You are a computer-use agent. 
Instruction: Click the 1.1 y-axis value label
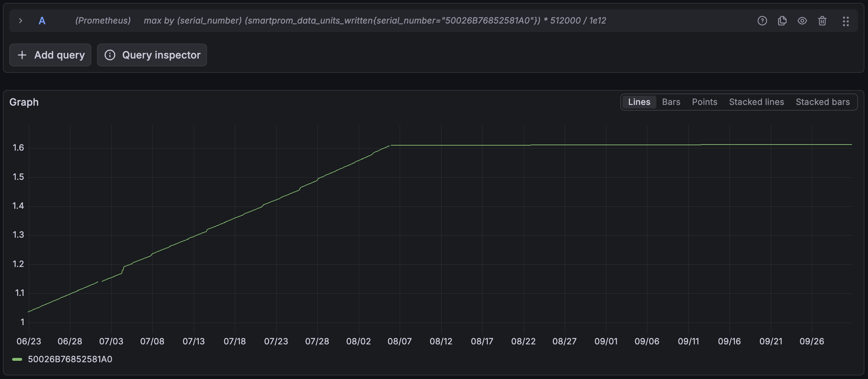coord(19,293)
